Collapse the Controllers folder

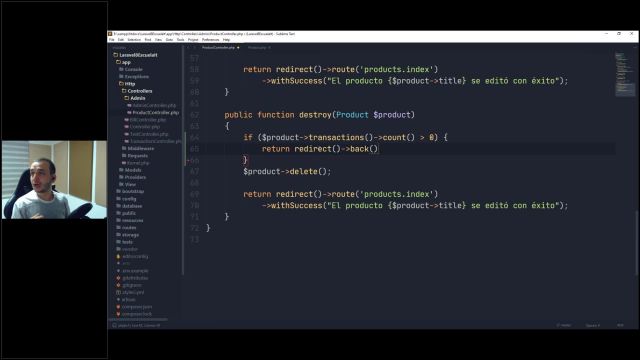(137, 91)
